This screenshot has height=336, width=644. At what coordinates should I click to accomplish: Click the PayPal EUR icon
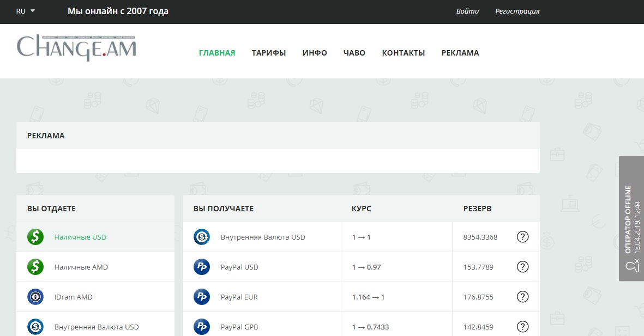click(202, 297)
